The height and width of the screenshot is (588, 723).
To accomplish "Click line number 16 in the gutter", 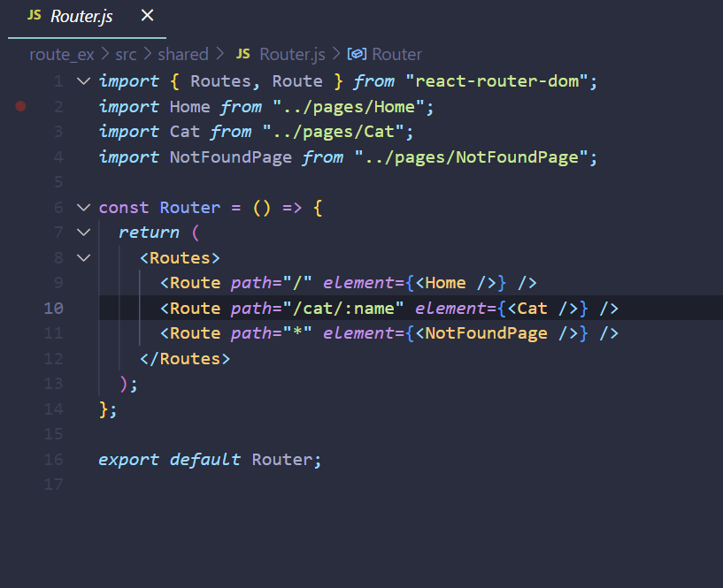I will coord(53,460).
